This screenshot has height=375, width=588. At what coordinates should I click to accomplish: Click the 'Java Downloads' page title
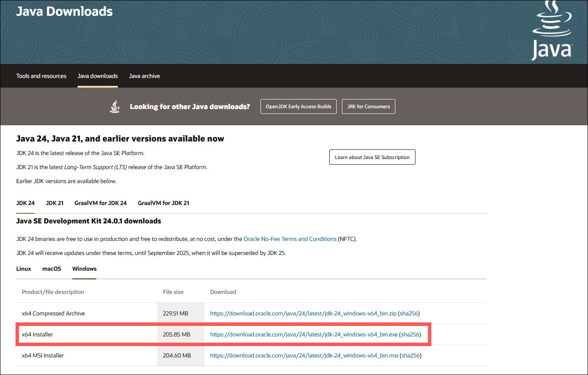click(x=64, y=11)
